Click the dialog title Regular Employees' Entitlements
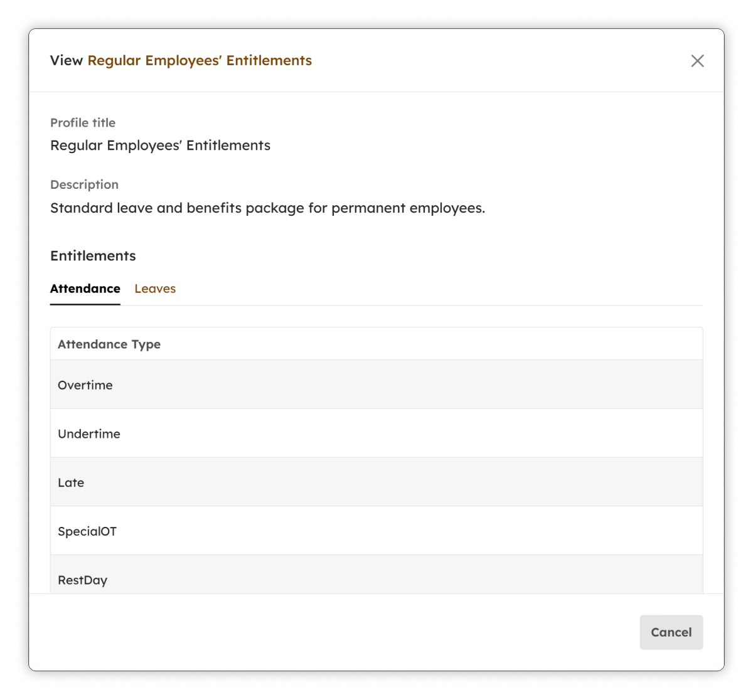This screenshot has height=700, width=753. coord(200,60)
